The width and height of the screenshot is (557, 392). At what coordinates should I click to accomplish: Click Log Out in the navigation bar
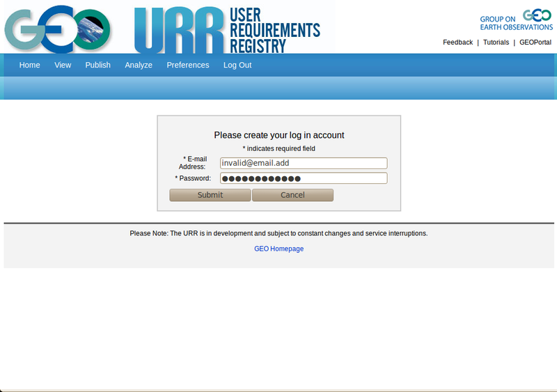(237, 65)
